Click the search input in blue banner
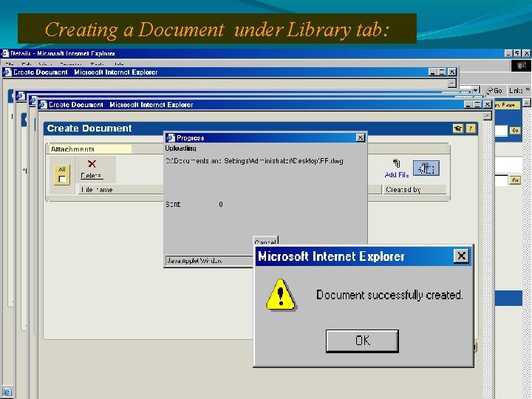532x399 pixels. coord(501,131)
